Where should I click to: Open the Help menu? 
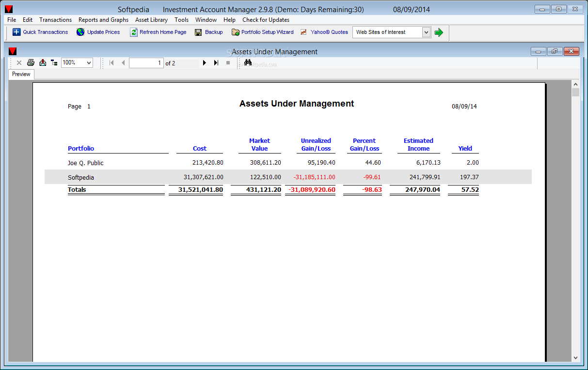(x=229, y=20)
